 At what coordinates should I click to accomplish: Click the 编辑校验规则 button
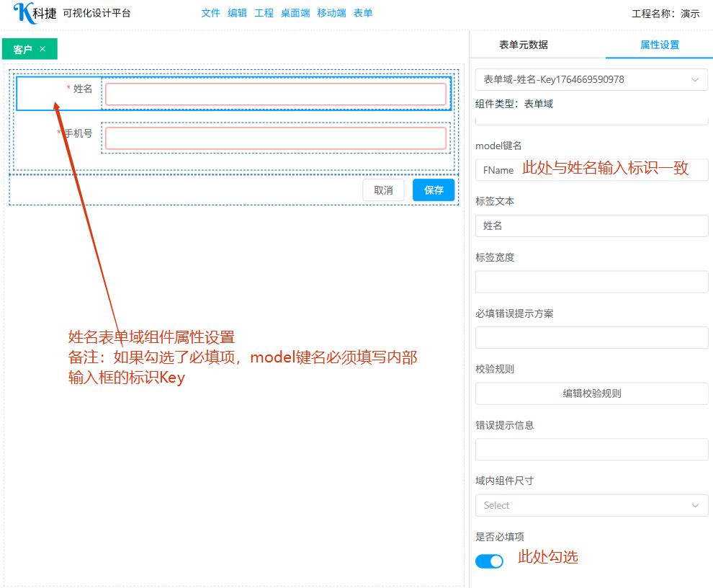coord(591,393)
